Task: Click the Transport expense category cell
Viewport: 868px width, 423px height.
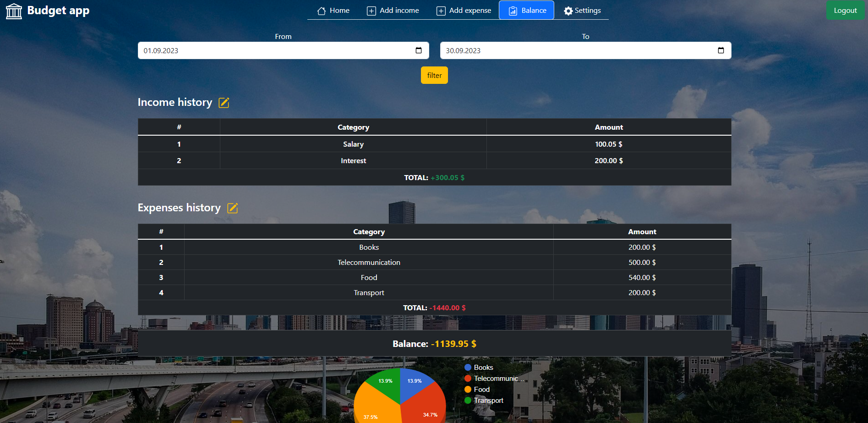Action: tap(369, 293)
